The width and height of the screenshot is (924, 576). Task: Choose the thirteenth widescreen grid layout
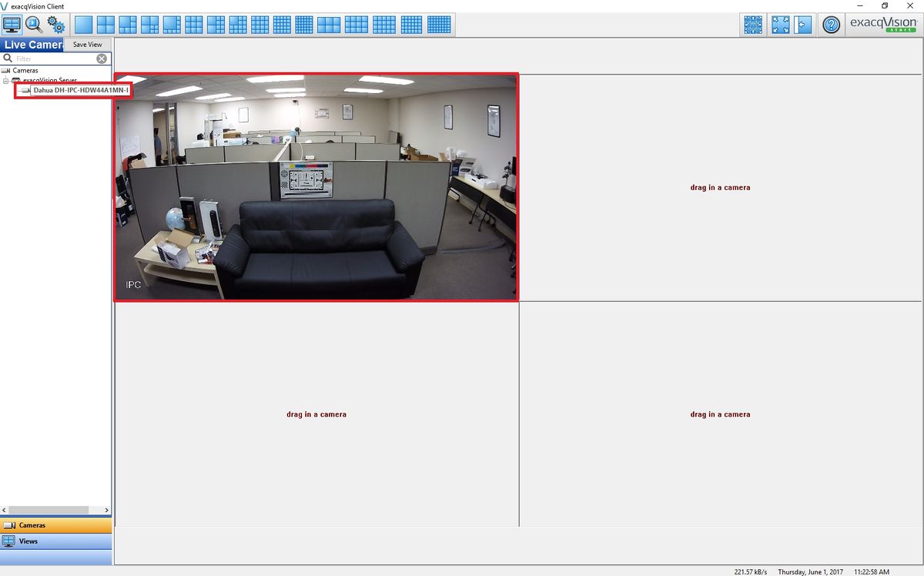(357, 25)
